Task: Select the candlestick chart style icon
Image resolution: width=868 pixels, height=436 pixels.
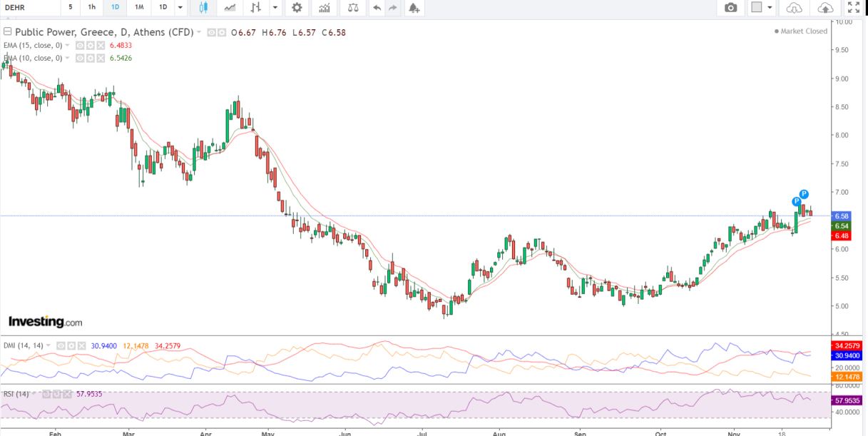Action: click(x=203, y=7)
